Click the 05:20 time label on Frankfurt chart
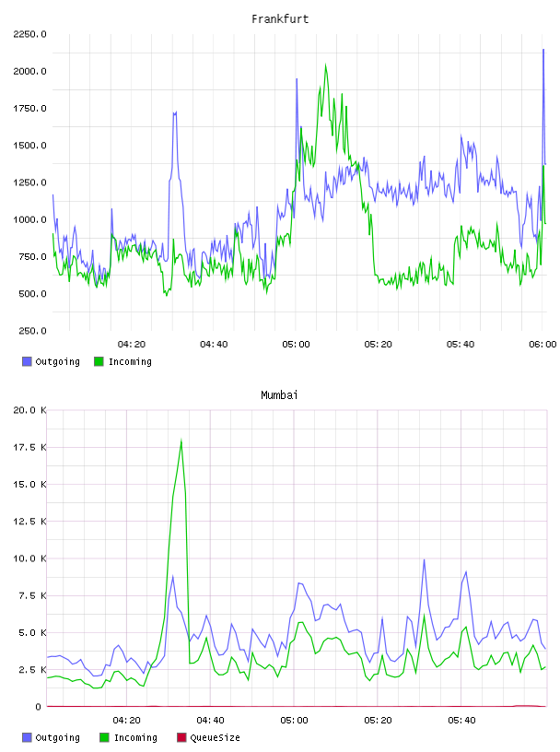This screenshot has width=560, height=752. tap(378, 345)
